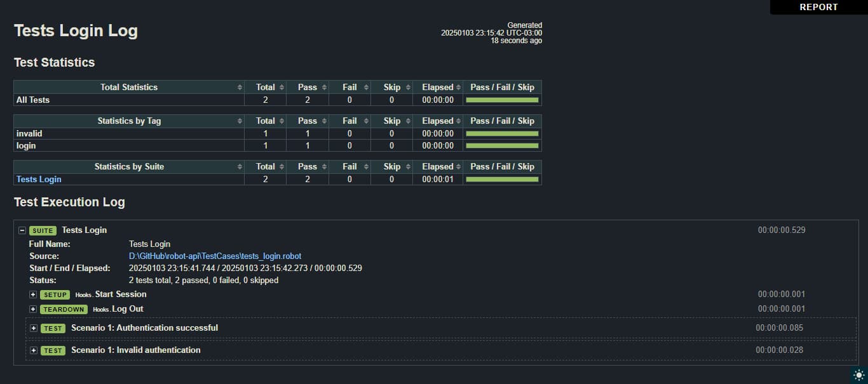Toggle the light/dark theme sun icon
The width and height of the screenshot is (868, 384).
(x=859, y=375)
